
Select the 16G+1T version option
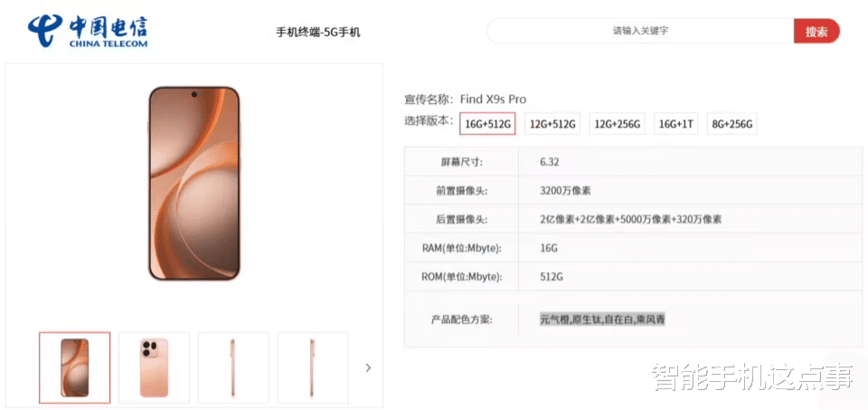tap(676, 124)
